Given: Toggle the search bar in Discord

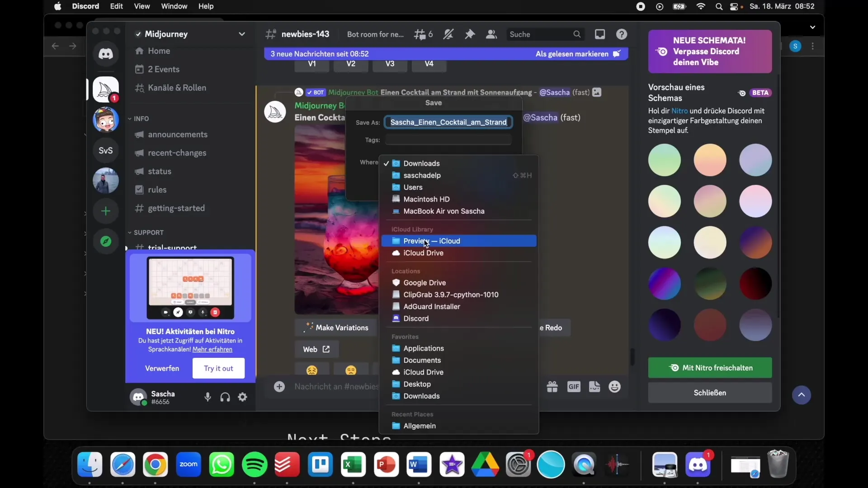Looking at the screenshot, I should coord(545,34).
